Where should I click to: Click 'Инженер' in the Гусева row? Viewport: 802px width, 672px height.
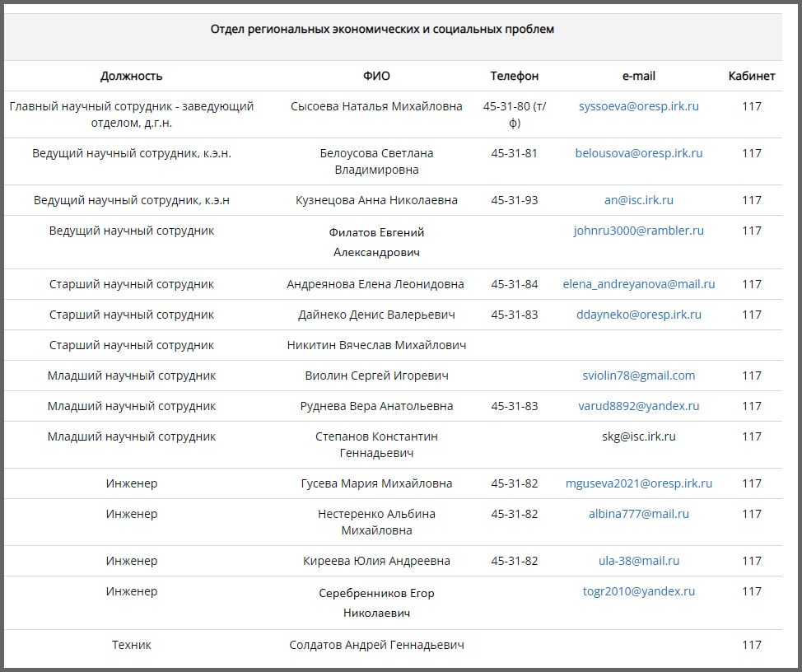[x=132, y=483]
